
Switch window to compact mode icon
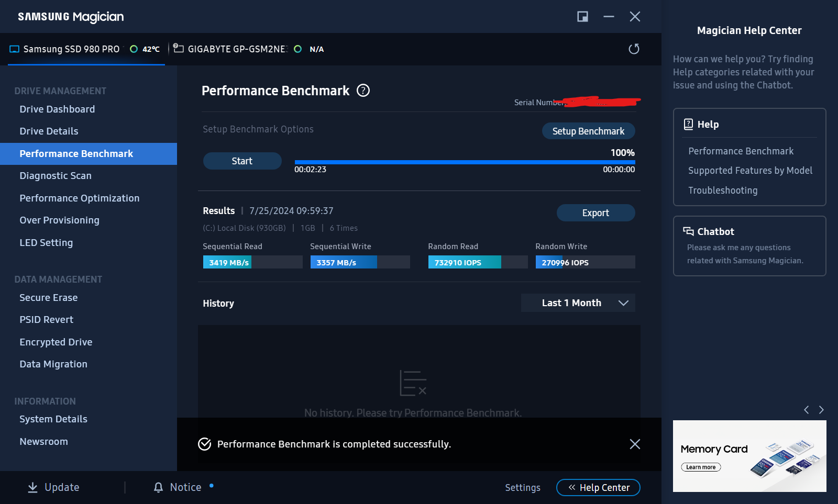582,17
